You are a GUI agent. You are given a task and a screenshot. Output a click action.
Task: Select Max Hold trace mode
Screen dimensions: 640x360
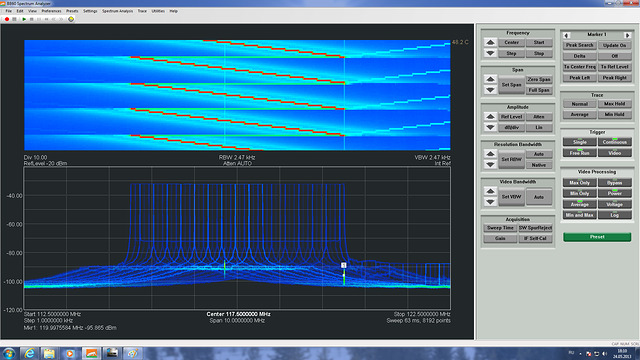click(x=614, y=104)
